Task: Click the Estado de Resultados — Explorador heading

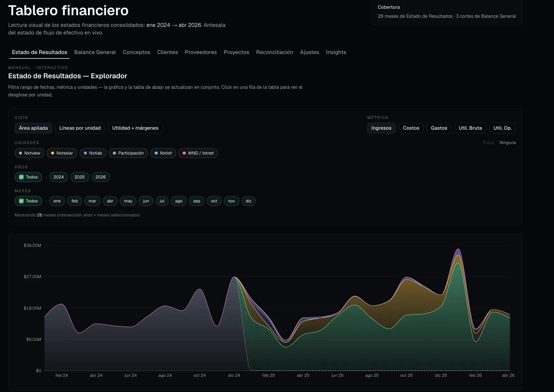Action: (68, 76)
